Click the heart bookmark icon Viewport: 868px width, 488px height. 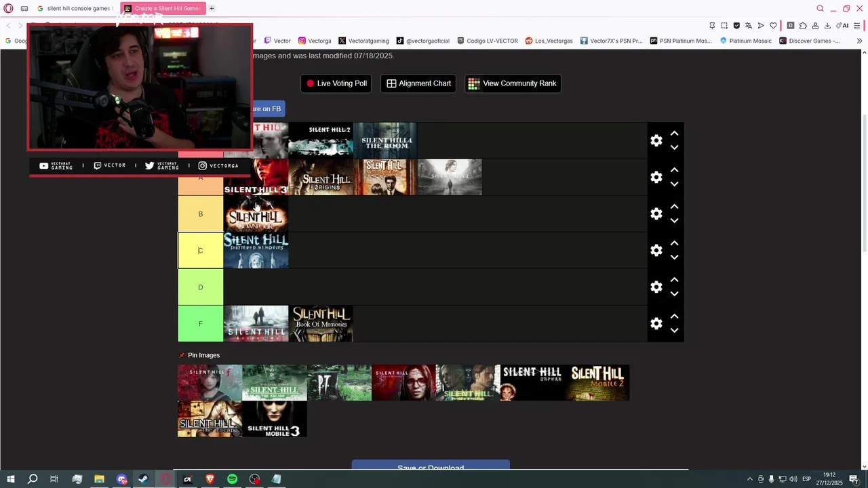tap(773, 26)
